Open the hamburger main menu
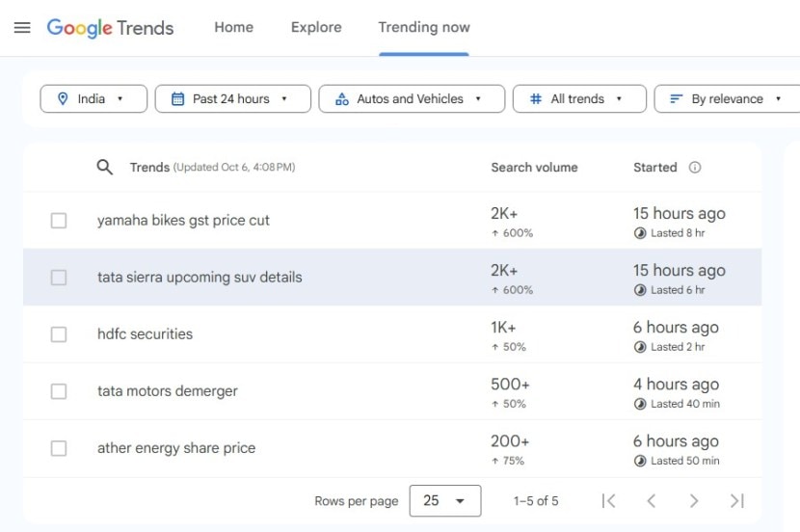This screenshot has height=532, width=800. tap(22, 27)
